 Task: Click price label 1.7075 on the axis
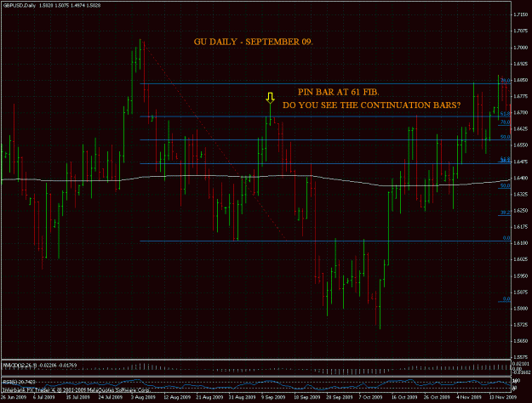520,31
